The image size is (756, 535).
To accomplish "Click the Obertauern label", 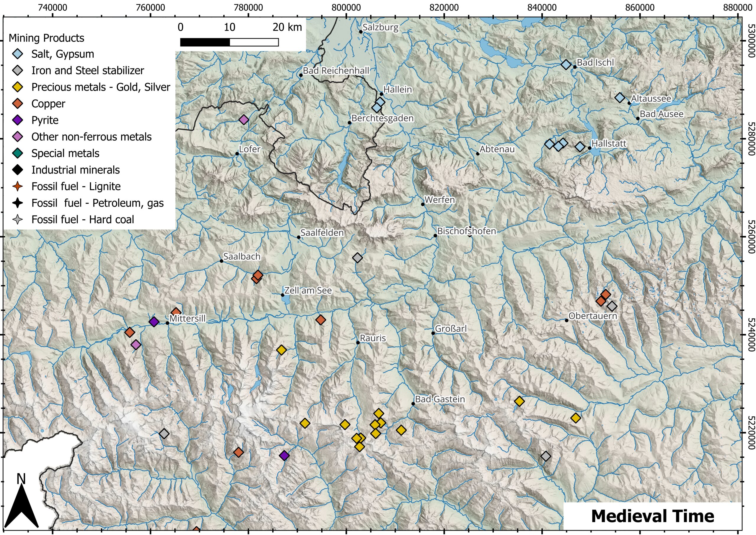I will [593, 316].
